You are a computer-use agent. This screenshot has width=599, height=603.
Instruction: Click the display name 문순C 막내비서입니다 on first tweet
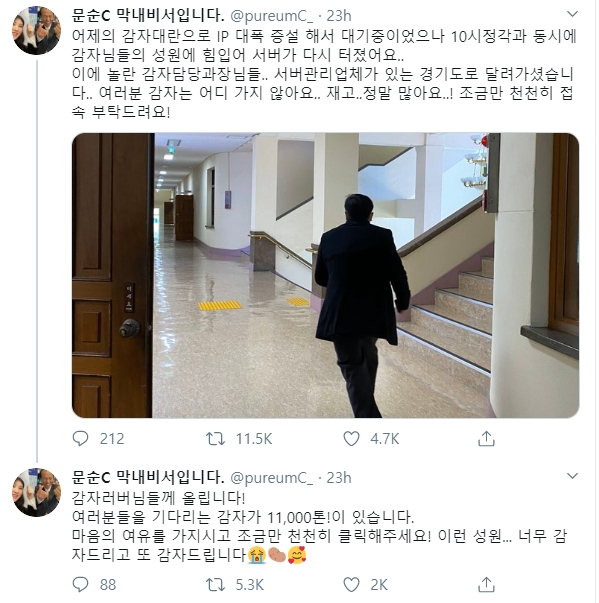pyautogui.click(x=148, y=16)
